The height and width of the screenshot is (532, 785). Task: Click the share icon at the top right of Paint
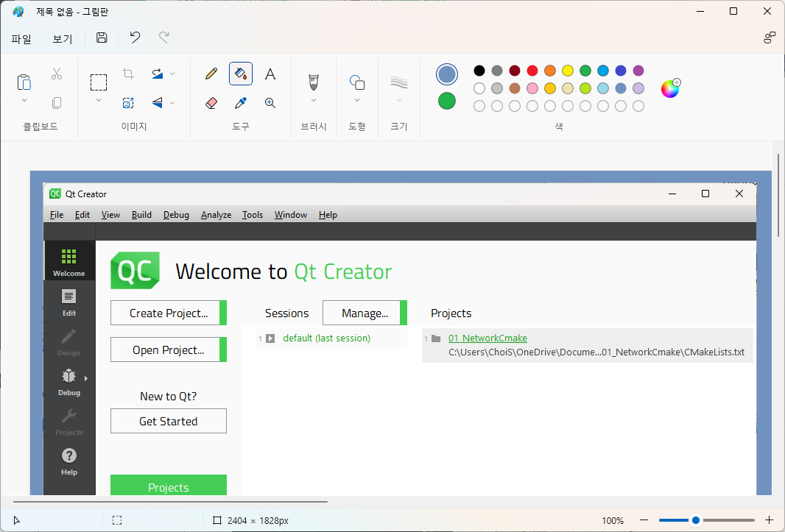(x=770, y=38)
